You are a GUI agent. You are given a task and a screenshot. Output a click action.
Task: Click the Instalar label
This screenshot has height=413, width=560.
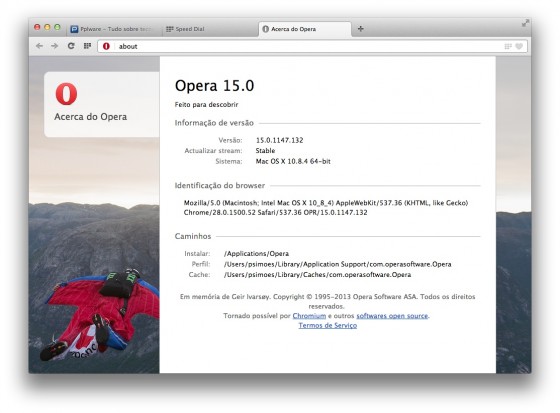point(197,254)
